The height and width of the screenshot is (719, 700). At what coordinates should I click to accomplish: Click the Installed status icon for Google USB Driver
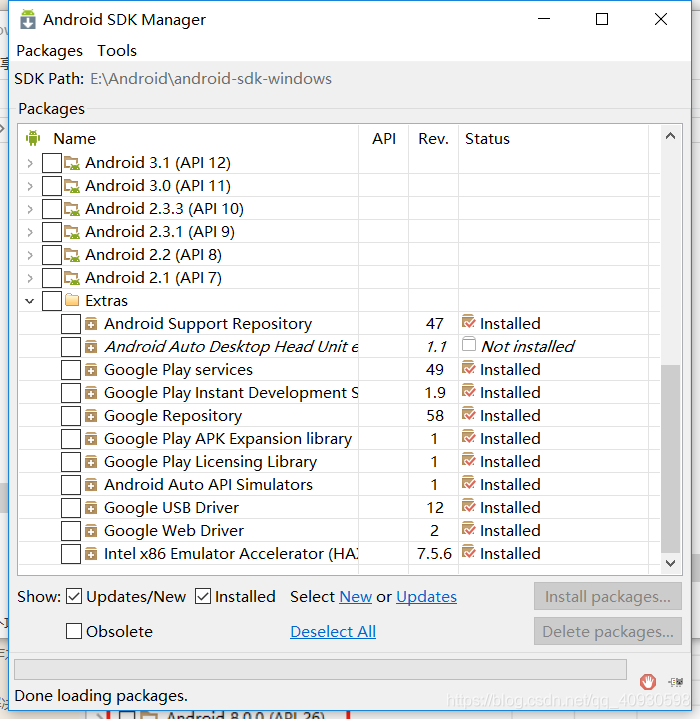(469, 506)
